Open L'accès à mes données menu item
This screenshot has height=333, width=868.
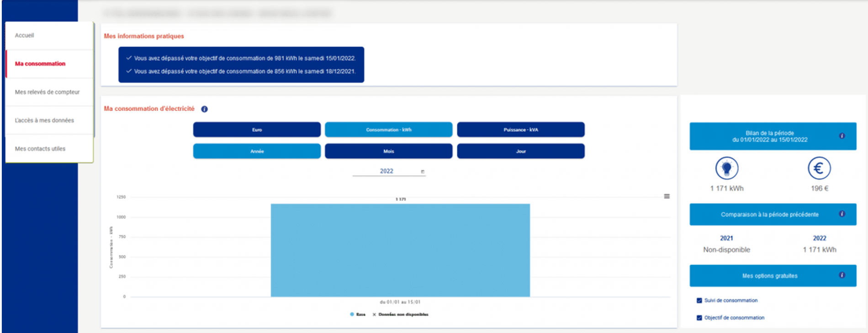[44, 121]
